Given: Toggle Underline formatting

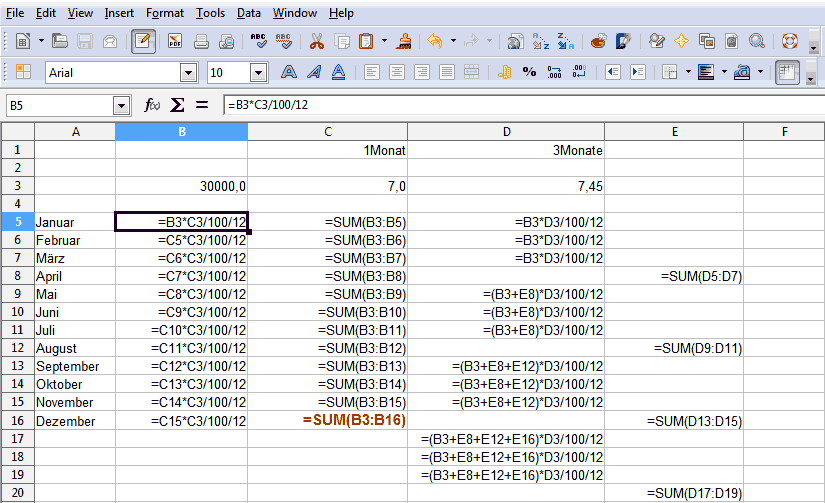Looking at the screenshot, I should click(338, 72).
